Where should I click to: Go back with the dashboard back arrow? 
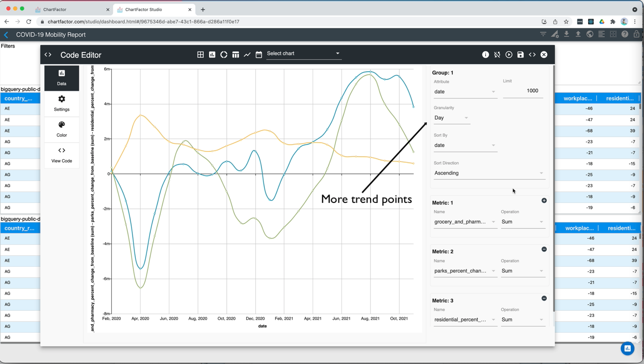(x=6, y=35)
